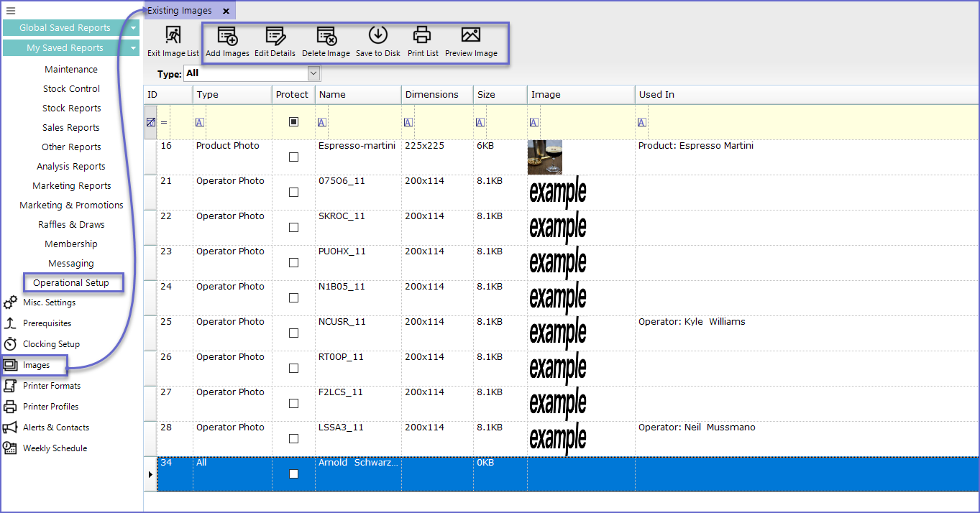Check Protect for the NCUSR_11 image

(x=293, y=333)
